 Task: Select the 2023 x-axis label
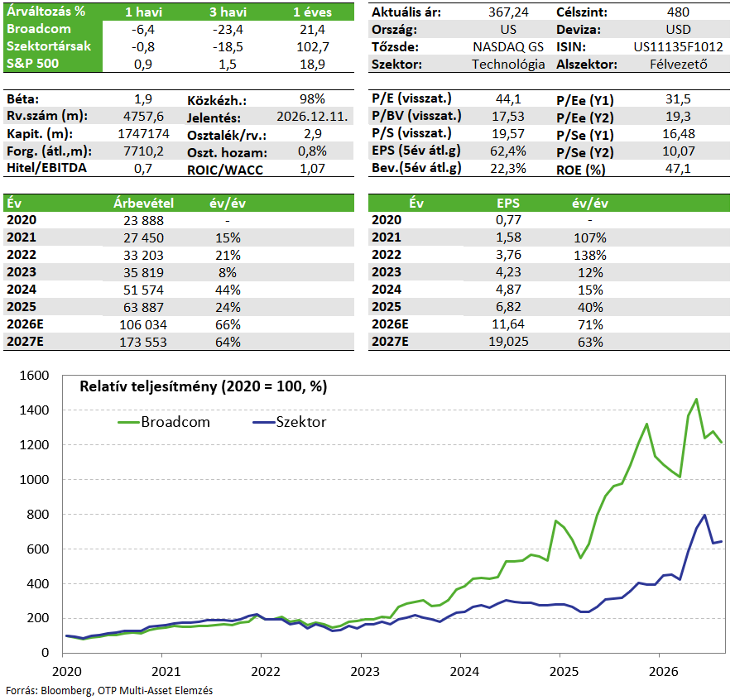(365, 672)
